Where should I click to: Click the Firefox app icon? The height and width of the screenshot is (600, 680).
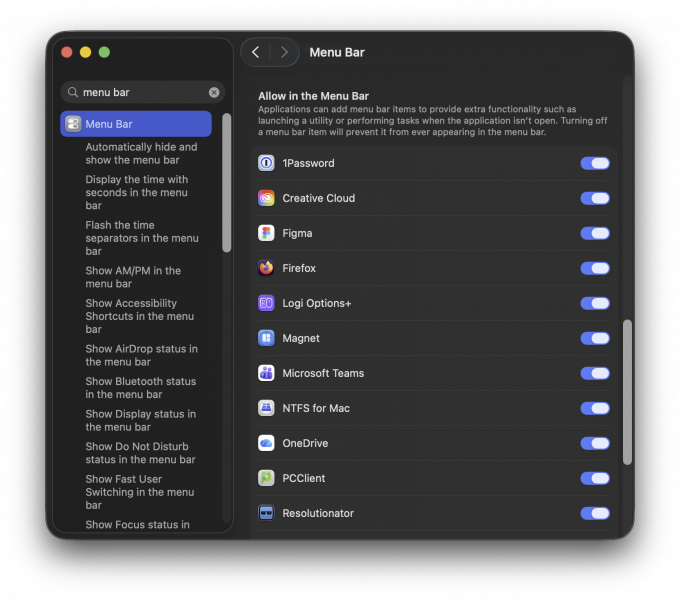point(266,268)
